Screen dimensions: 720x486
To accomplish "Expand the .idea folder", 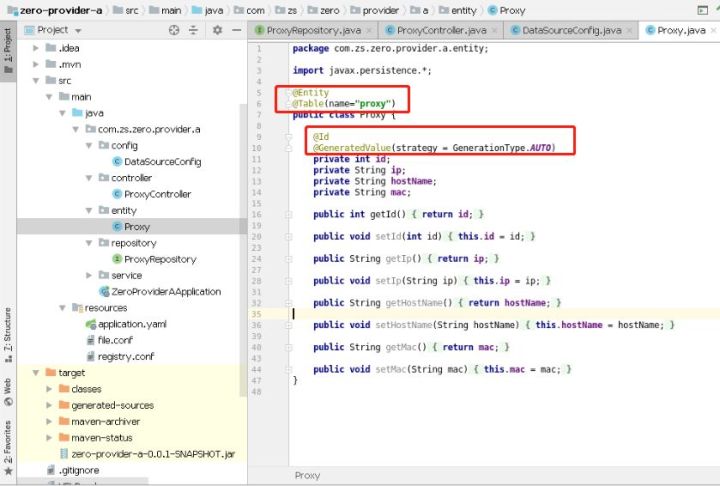I will [36, 48].
